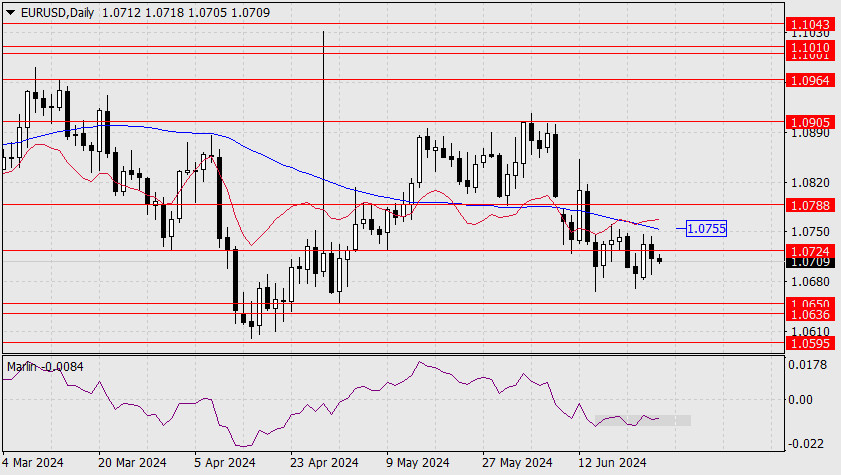
Task: Click the 0.0178 Marlin scale value
Action: coord(807,365)
